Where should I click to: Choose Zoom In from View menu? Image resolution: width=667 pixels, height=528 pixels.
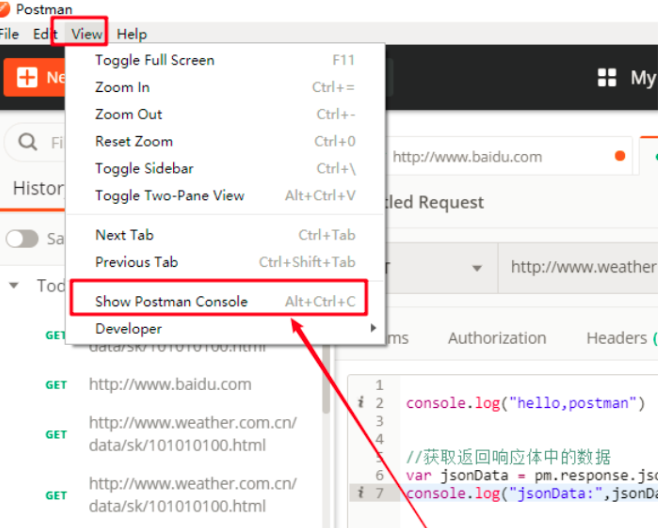(225, 87)
